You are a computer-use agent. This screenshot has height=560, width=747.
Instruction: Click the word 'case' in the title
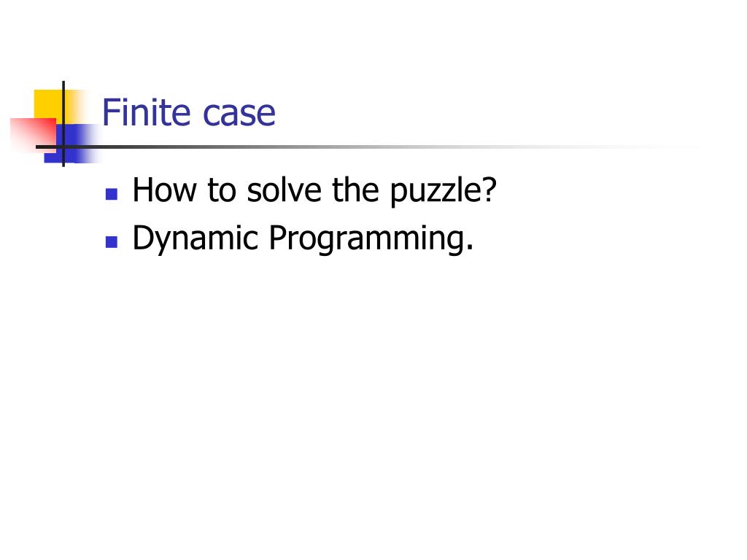click(239, 115)
